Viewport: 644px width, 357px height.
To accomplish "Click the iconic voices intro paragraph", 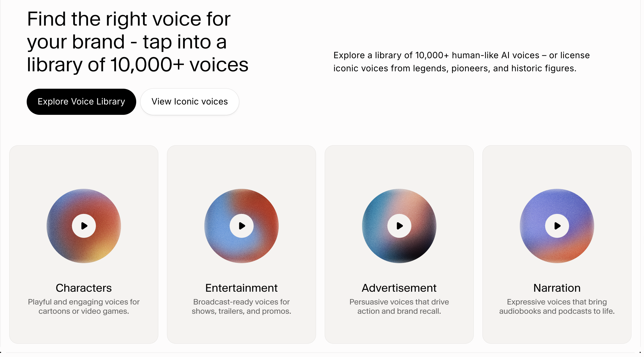I will (461, 61).
